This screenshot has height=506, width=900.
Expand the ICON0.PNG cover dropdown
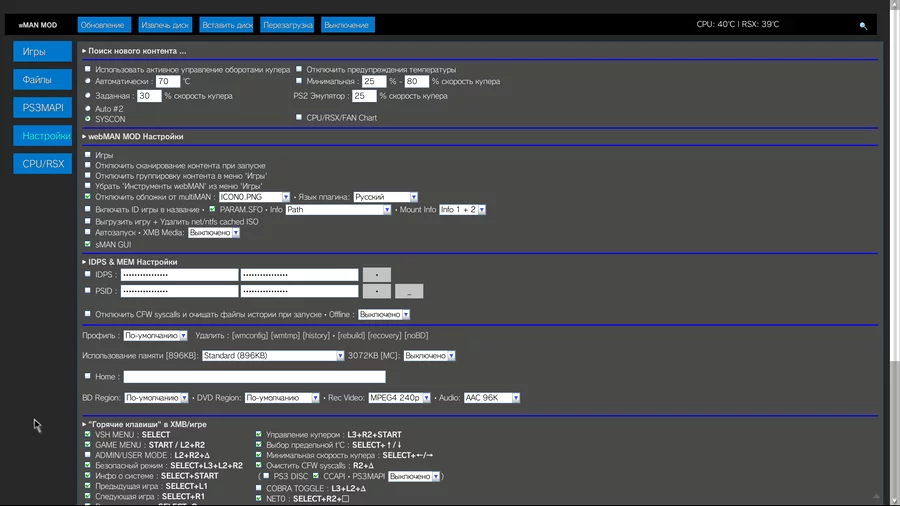(x=254, y=197)
